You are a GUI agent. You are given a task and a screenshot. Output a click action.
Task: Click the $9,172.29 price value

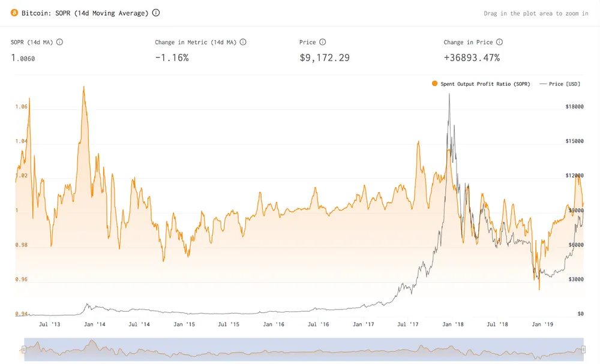point(325,58)
